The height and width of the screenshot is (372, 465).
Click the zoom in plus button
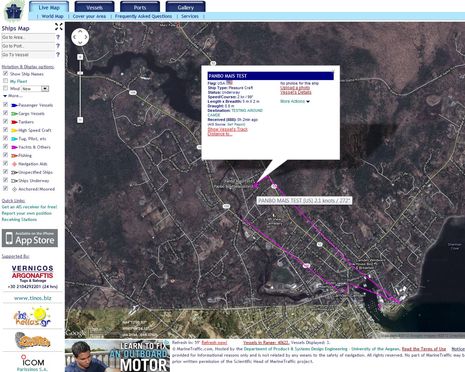tap(80, 57)
